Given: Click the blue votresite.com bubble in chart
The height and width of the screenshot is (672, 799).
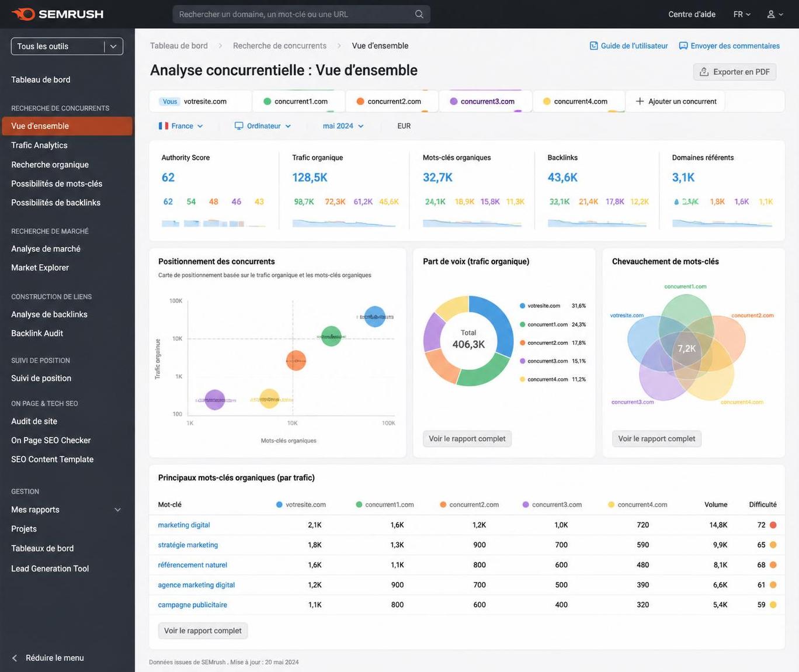Looking at the screenshot, I should tap(374, 317).
